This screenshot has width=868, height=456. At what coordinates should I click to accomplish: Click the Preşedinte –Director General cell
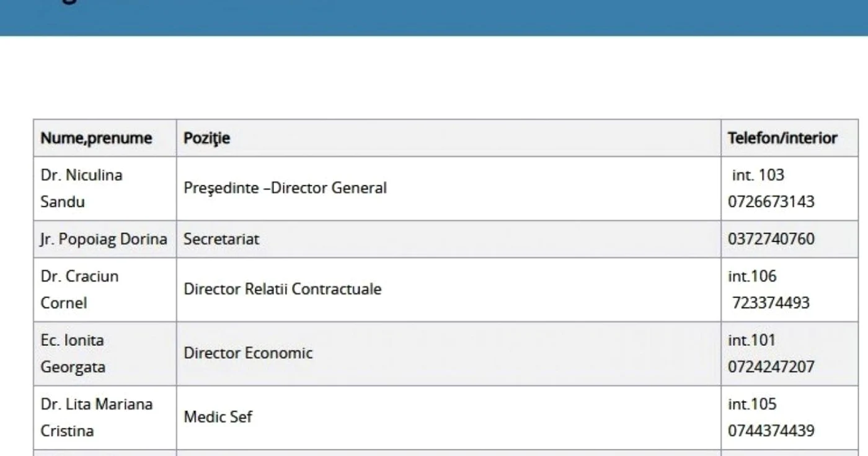[x=449, y=188]
